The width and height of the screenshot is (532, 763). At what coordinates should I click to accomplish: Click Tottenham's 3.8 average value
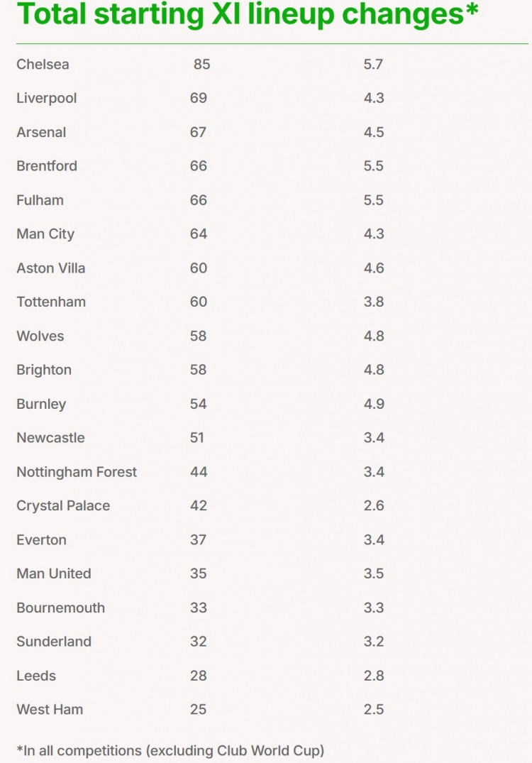[374, 302]
